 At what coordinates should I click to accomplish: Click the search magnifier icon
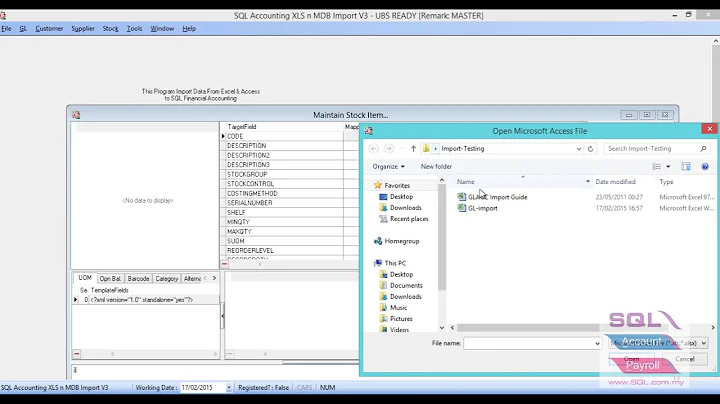703,149
